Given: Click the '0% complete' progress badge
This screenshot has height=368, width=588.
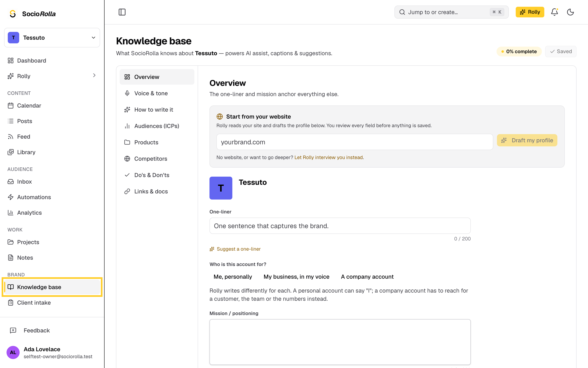Looking at the screenshot, I should (519, 51).
